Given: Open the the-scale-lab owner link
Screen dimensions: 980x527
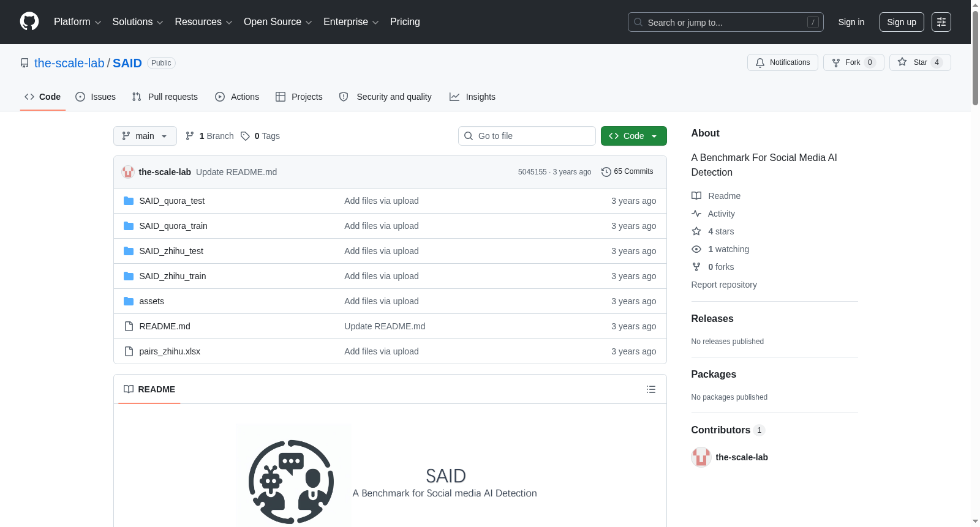Looking at the screenshot, I should point(69,63).
